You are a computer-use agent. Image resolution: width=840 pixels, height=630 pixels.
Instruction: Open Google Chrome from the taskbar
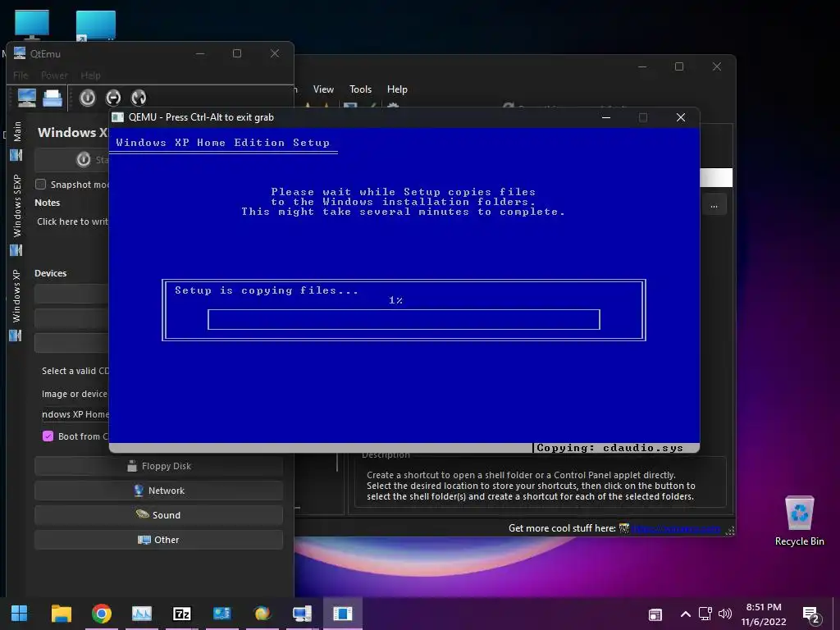[101, 614]
